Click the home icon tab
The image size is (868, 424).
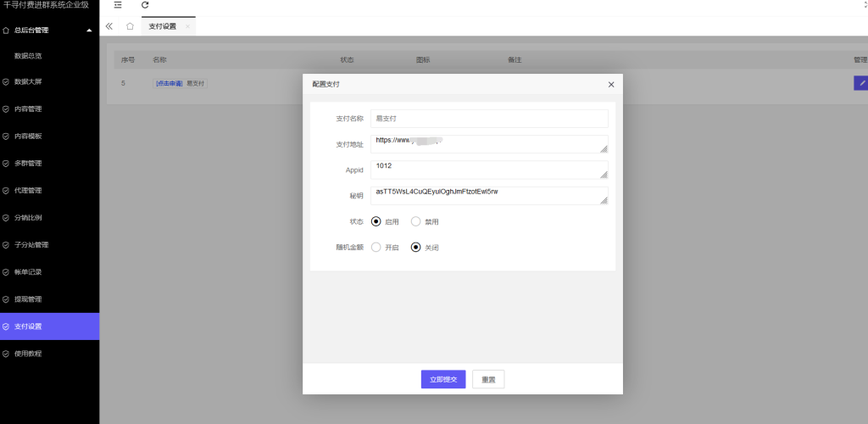pyautogui.click(x=130, y=26)
